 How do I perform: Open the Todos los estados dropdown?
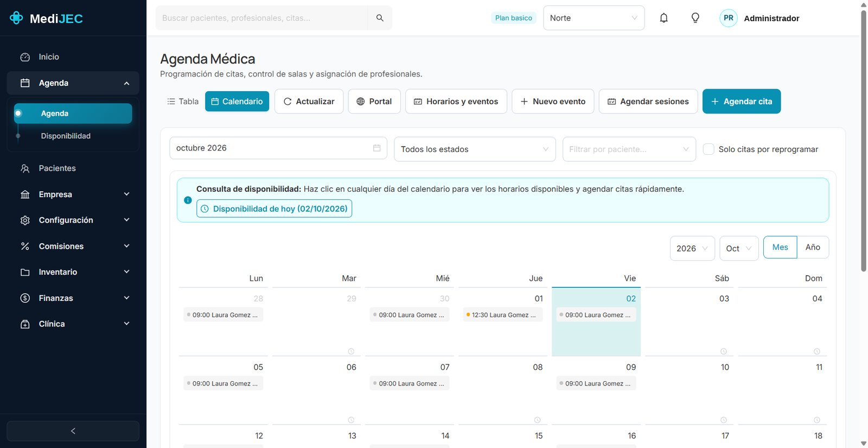[475, 149]
